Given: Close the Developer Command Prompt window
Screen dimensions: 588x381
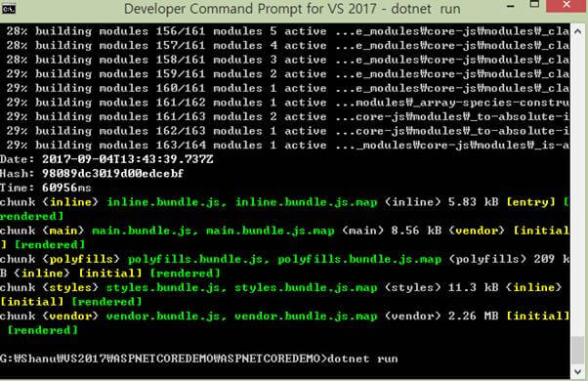Looking at the screenshot, I should pyautogui.click(x=567, y=5).
